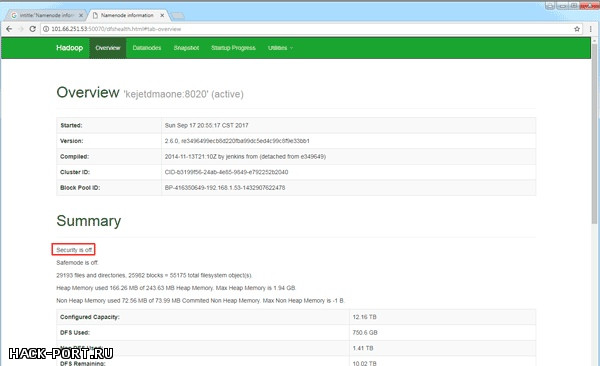This screenshot has width=600, height=366.
Task: Click the 'DFS Used:' label
Action: pyautogui.click(x=75, y=333)
